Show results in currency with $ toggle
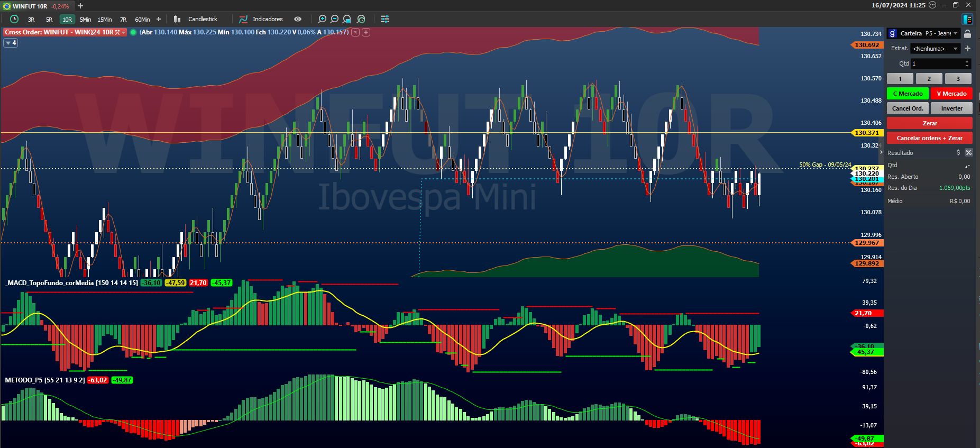Viewport: 980px width, 448px height. click(958, 152)
